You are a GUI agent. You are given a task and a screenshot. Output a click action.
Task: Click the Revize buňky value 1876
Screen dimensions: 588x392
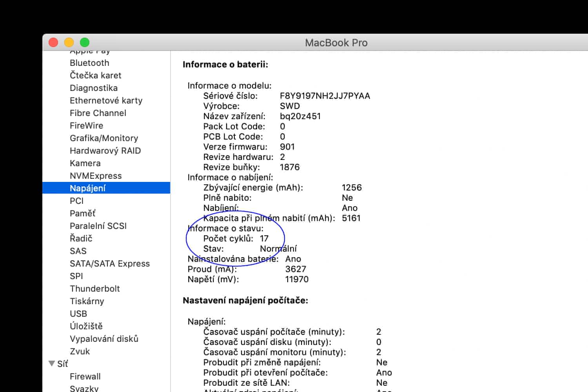(x=290, y=167)
